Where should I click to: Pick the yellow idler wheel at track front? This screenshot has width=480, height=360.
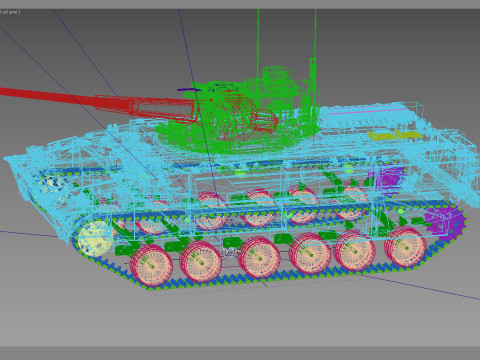[x=95, y=238]
